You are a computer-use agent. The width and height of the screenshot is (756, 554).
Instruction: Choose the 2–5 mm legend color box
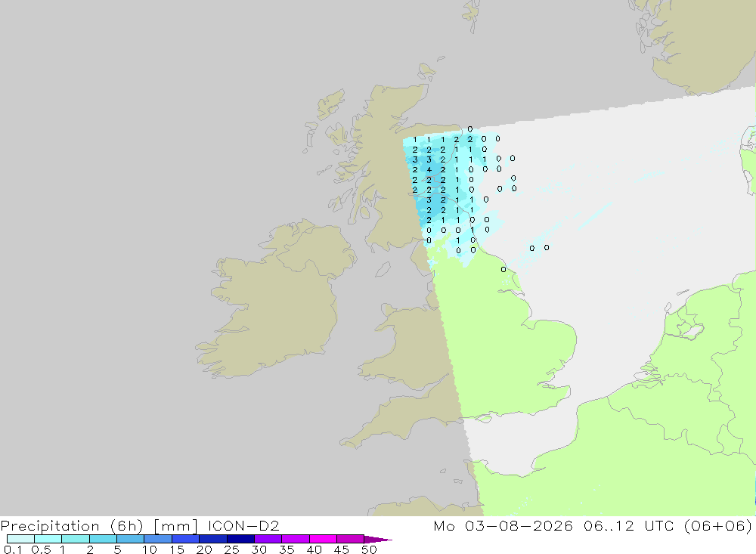103,539
